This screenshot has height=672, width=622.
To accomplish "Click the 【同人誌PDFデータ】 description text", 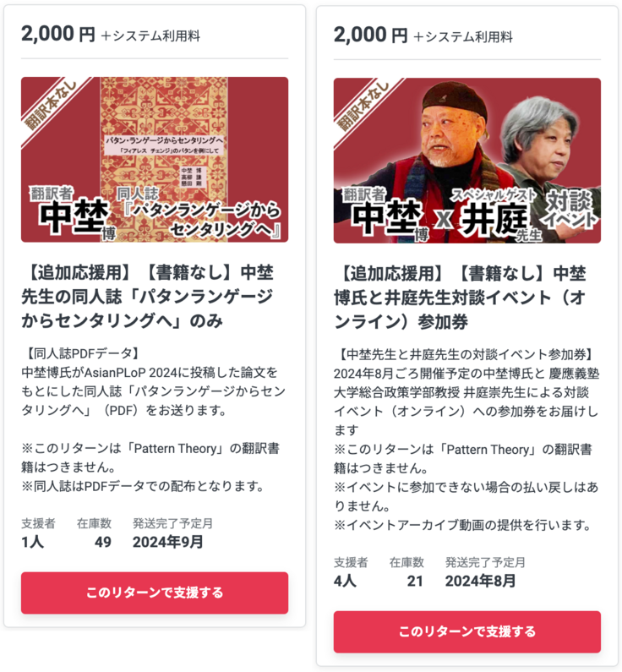I will 81,353.
